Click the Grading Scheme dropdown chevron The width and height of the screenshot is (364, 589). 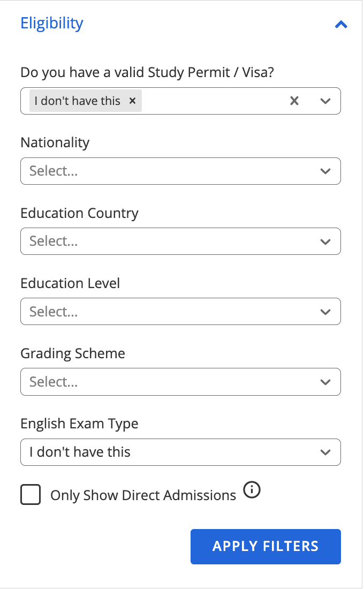point(325,382)
